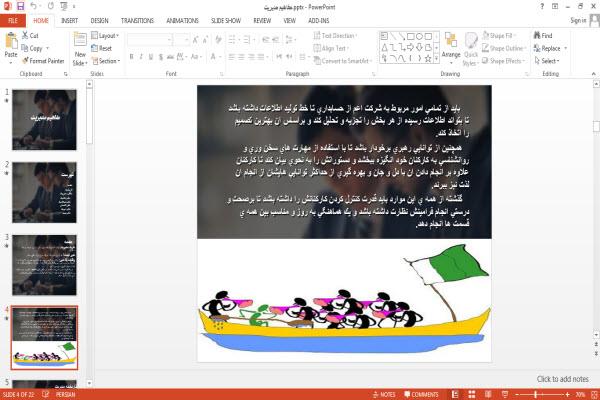Screen dimensions: 600x400
Task: Click the zoom in plus button
Action: pyautogui.click(x=567, y=394)
